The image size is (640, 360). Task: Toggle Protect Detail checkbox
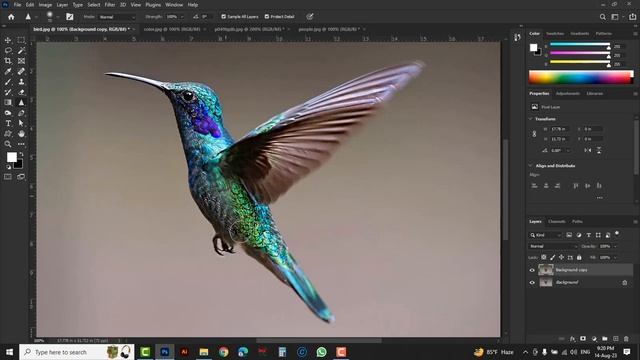click(x=267, y=17)
